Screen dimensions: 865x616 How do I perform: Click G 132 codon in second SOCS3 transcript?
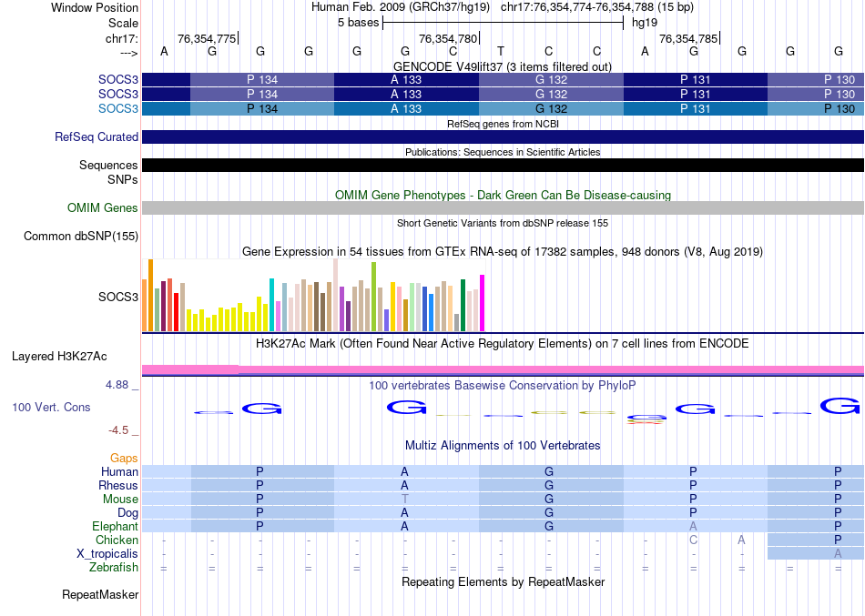[551, 94]
